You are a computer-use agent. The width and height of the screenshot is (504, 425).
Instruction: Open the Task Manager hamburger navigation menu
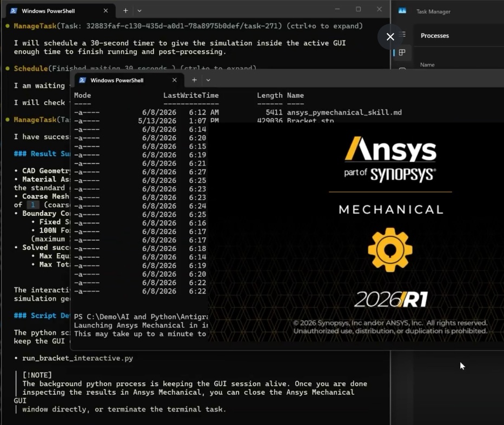[x=402, y=34]
